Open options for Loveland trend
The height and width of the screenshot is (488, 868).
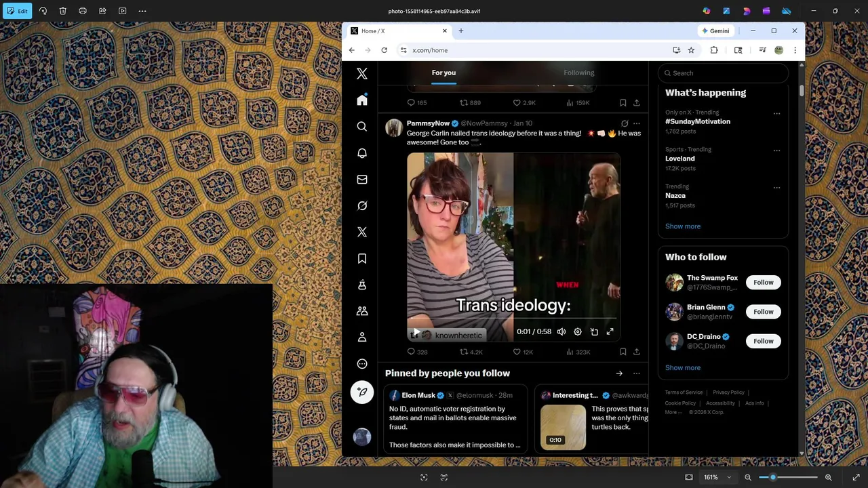tap(776, 150)
